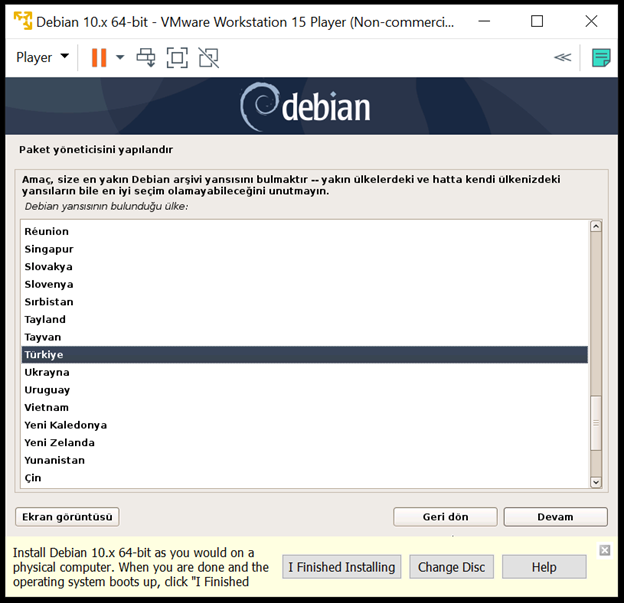This screenshot has width=624, height=603.
Task: Enter full screen mode icon
Action: point(177,57)
